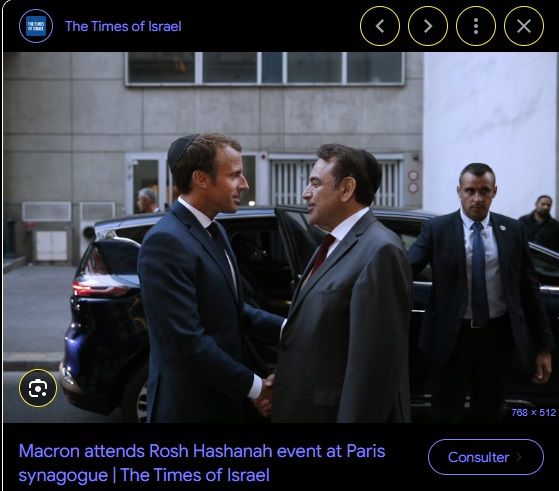This screenshot has width=559, height=491.
Task: Click the building windows in the photo
Action: pos(265,68)
